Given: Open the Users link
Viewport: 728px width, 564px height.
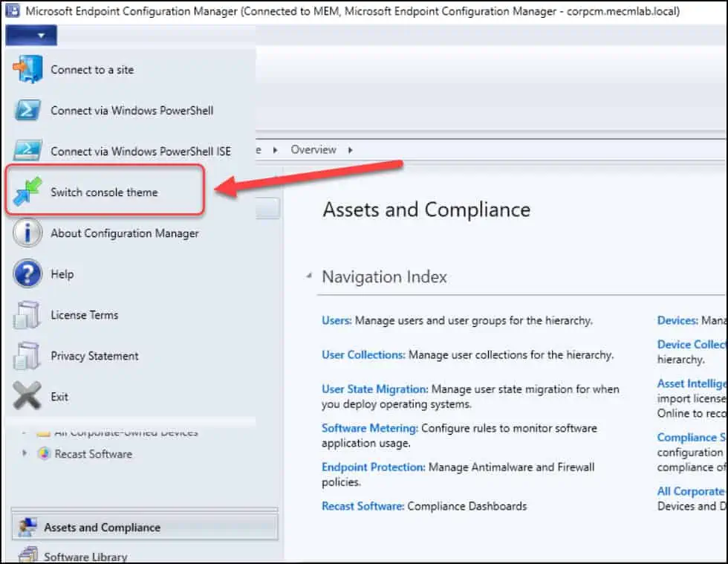Looking at the screenshot, I should click(337, 320).
